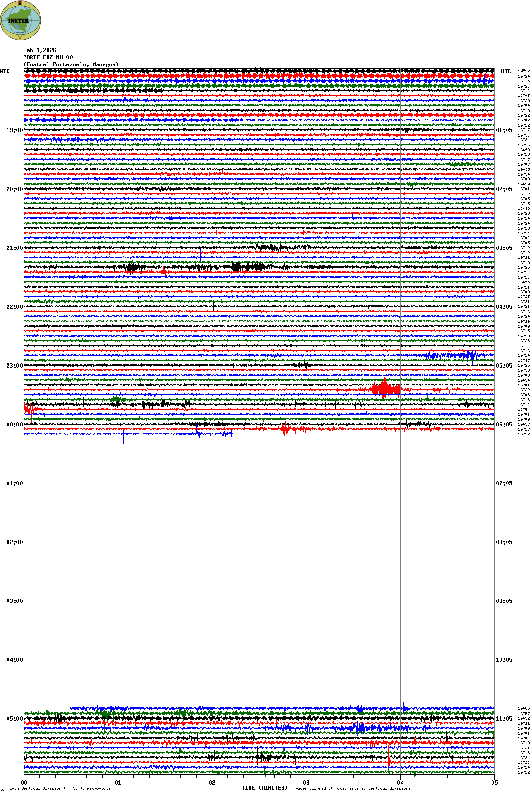Image resolution: width=532 pixels, height=795 pixels.
Task: Select the PORTE EHZ NU 00 station code
Action: (x=48, y=57)
